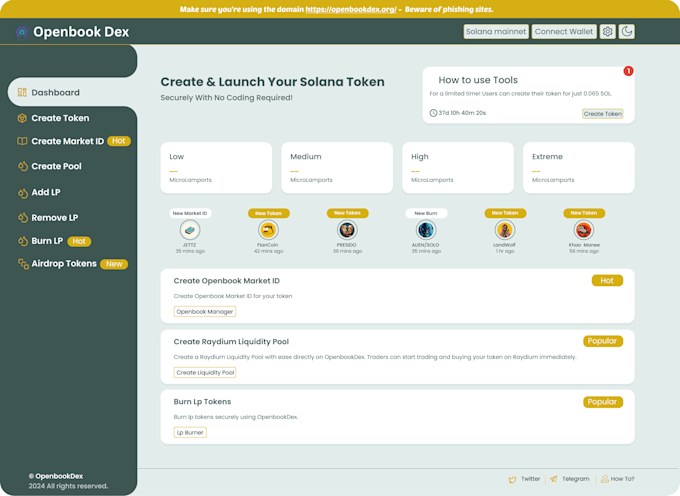Toggle dark mode with the moon icon
The image size is (680, 496).
point(627,32)
